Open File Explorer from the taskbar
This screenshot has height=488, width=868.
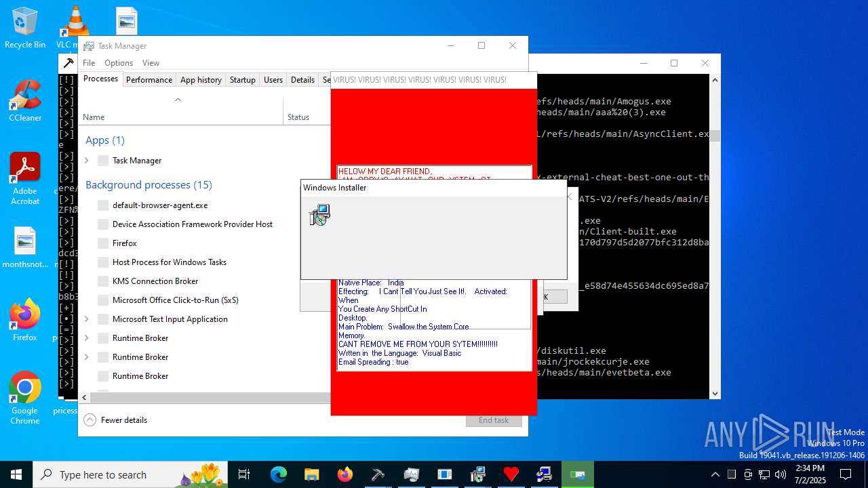click(x=311, y=474)
